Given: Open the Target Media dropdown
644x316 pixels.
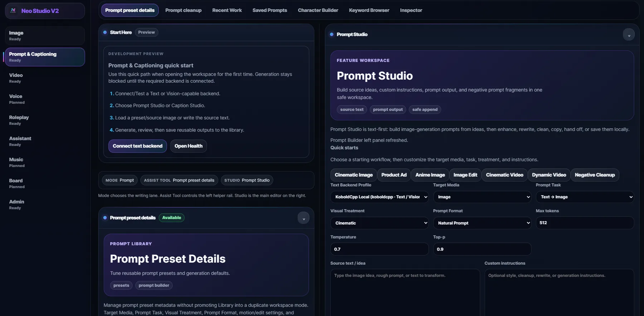Looking at the screenshot, I should [x=482, y=197].
